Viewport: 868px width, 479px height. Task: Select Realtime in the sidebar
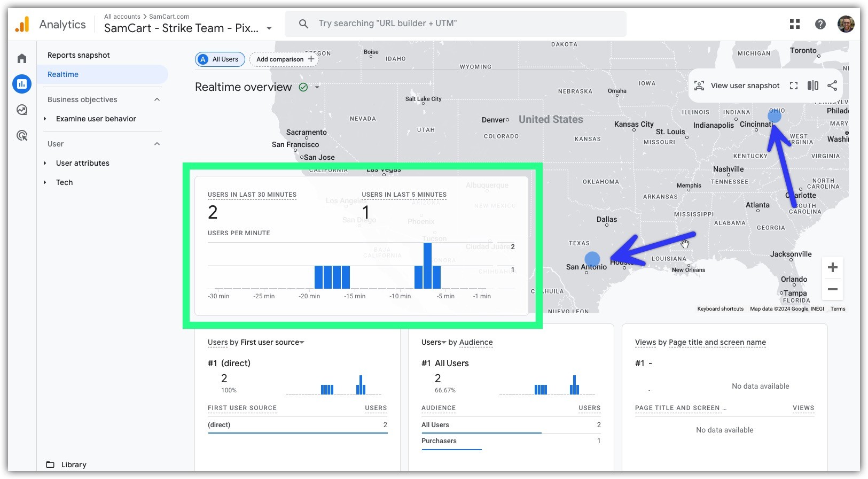pos(103,74)
